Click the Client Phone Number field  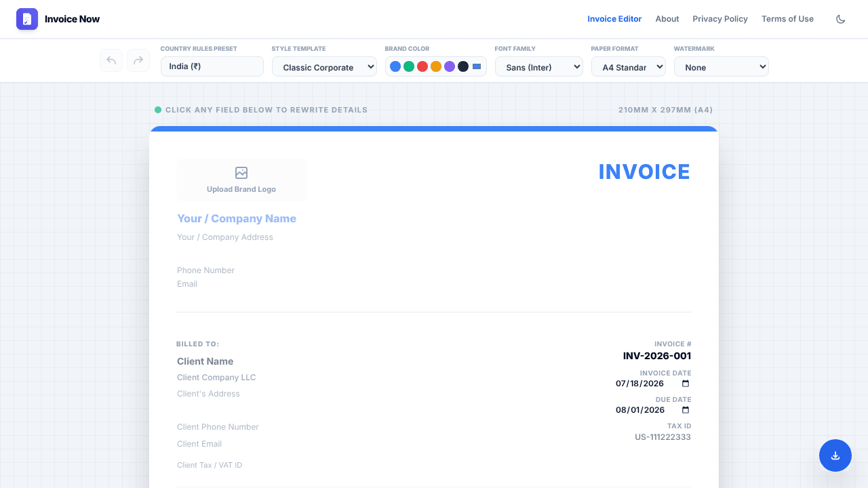pos(218,427)
